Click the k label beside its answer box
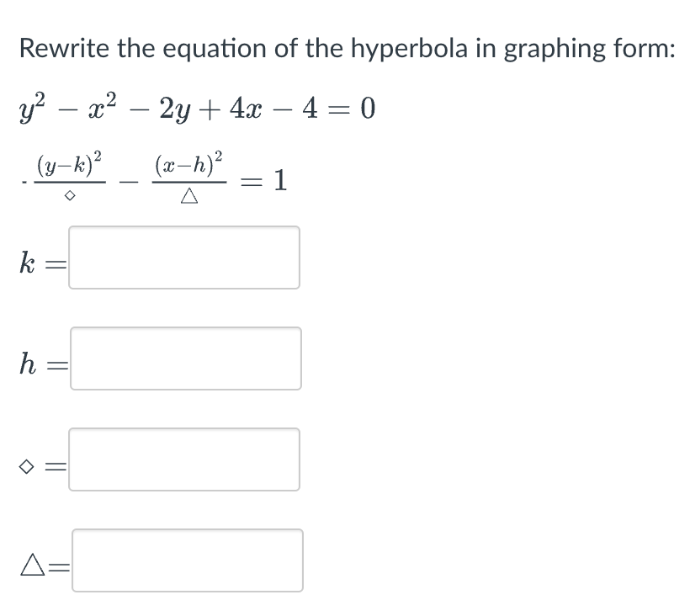The image size is (690, 616). pos(27,263)
